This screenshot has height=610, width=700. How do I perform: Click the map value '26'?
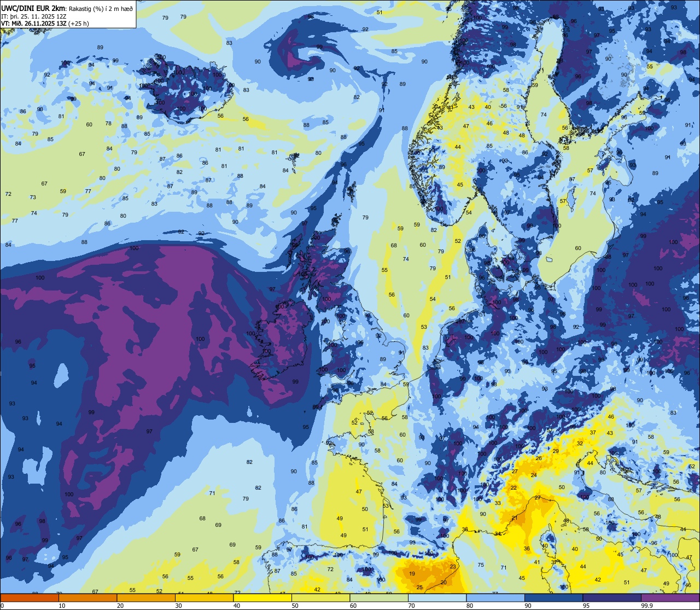tap(539, 458)
